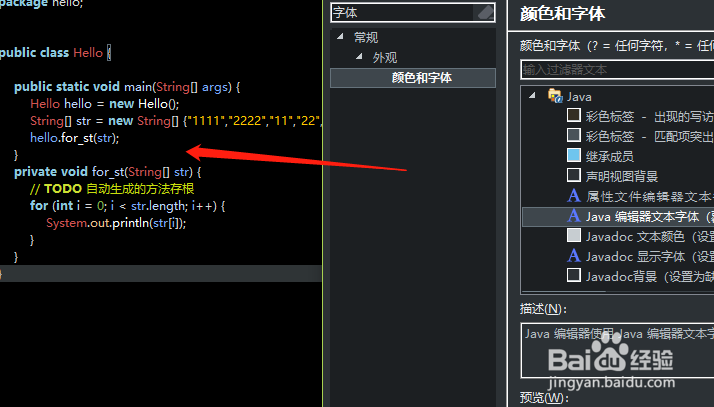The width and height of the screenshot is (714, 407).
Task: Collapse the 外观 tree node
Action: click(359, 56)
